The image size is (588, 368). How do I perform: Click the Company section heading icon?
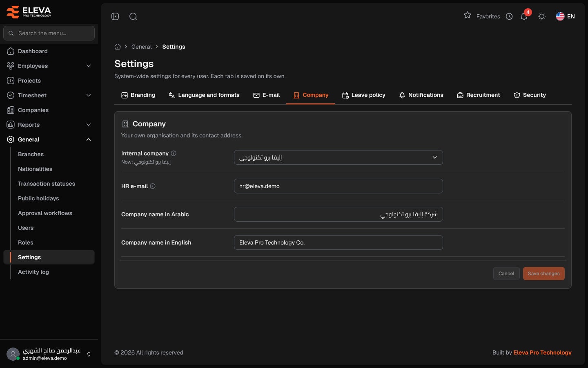tap(125, 124)
